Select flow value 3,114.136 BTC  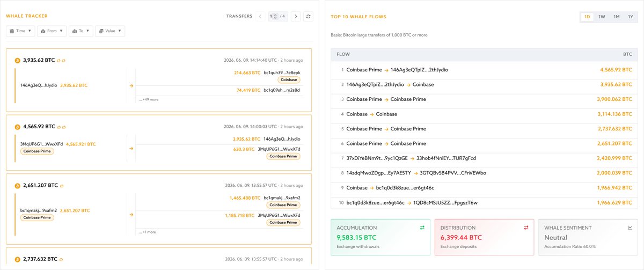pos(615,114)
